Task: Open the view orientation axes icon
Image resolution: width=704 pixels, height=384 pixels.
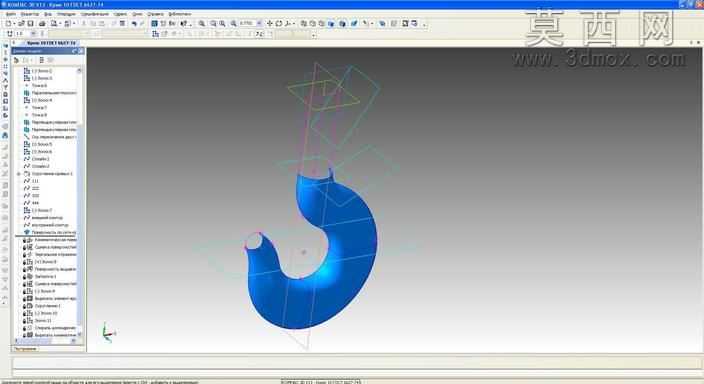Action: (x=288, y=23)
